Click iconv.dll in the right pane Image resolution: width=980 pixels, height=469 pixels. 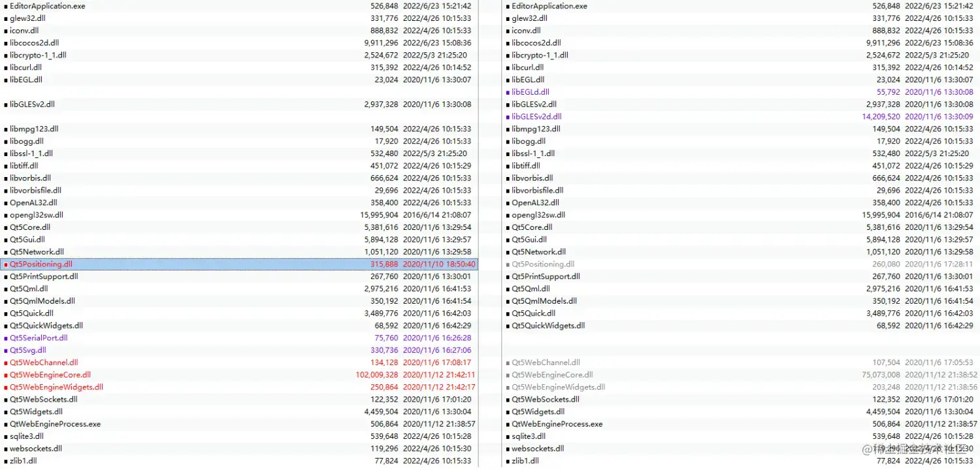(526, 31)
